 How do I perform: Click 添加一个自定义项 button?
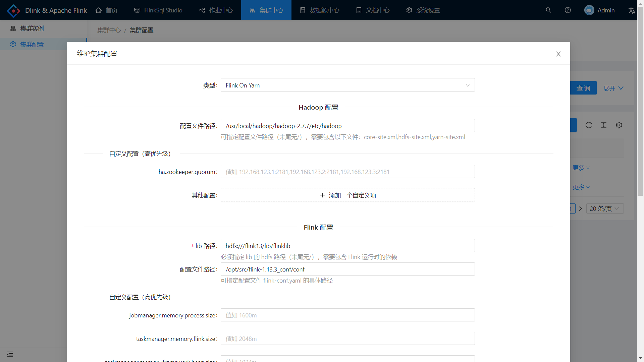coord(347,195)
